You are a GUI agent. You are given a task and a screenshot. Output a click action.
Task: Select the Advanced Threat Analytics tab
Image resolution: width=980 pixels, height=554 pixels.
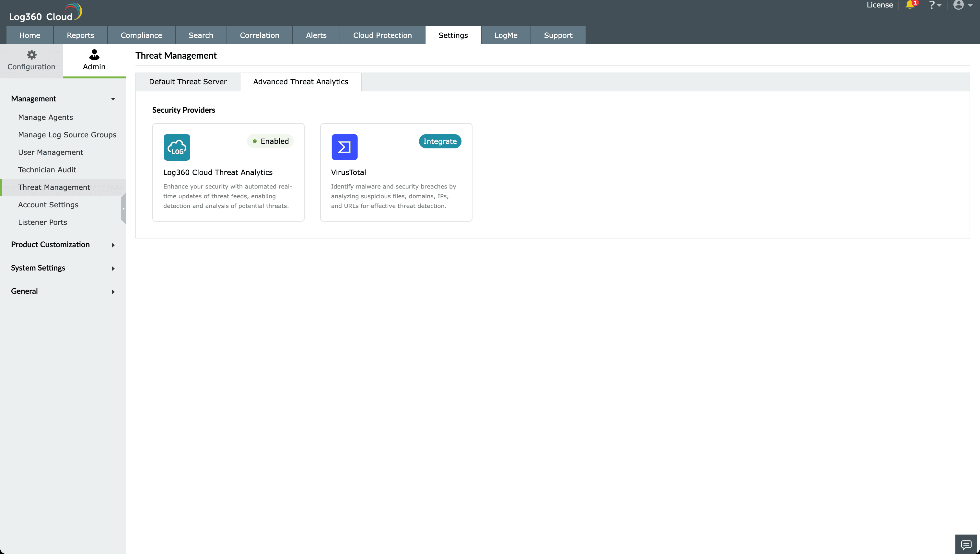(x=300, y=81)
